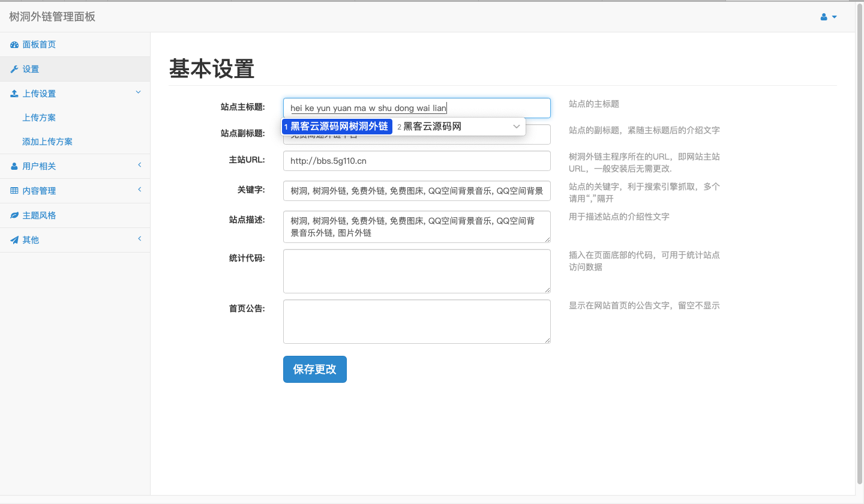The image size is (864, 504).
Task: Expand the IME candidate list arrow
Action: [516, 127]
